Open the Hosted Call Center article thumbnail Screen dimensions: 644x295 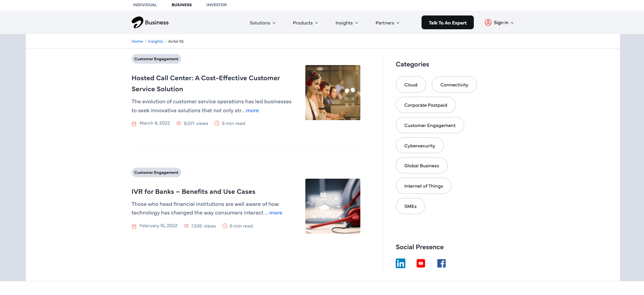[x=333, y=93]
